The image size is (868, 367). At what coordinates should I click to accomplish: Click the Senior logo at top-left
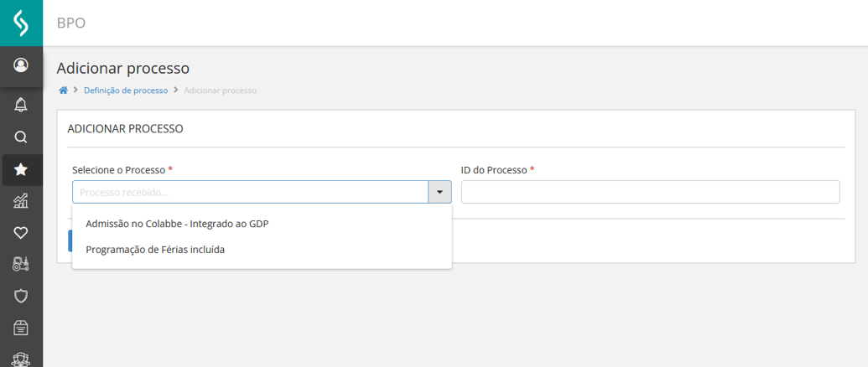click(21, 23)
